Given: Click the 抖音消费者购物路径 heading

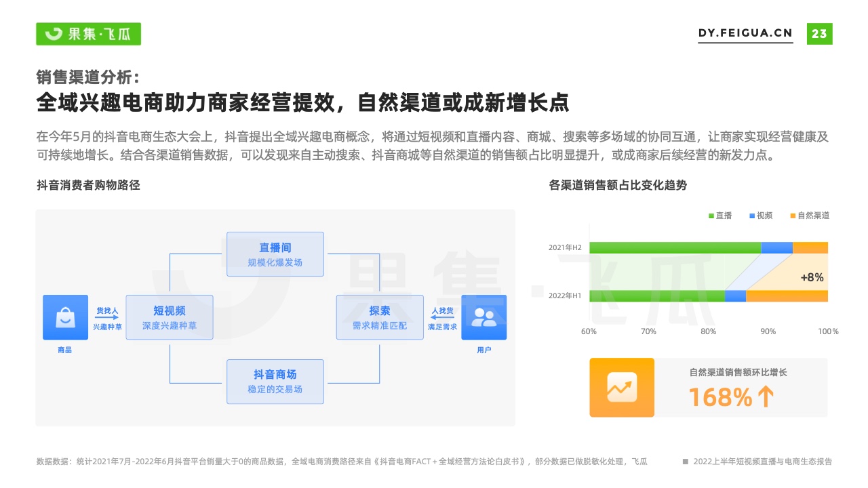Looking at the screenshot, I should click(88, 184).
